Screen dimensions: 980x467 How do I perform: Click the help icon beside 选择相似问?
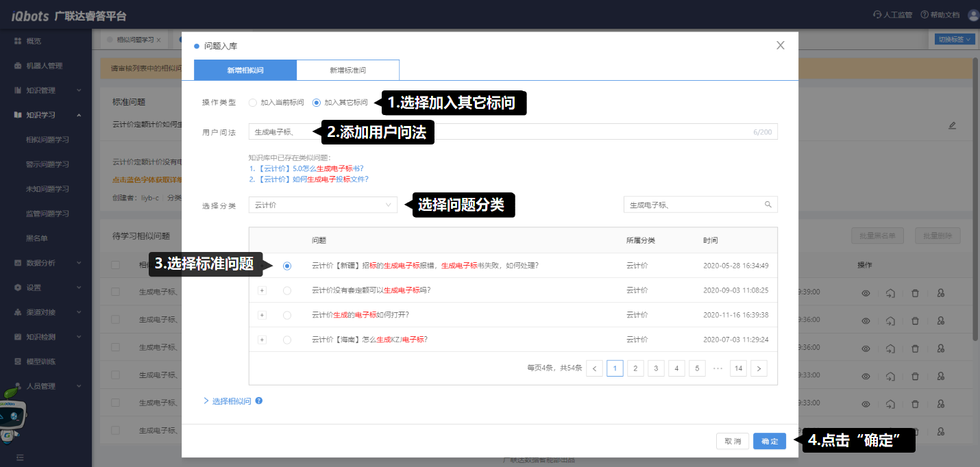pyautogui.click(x=259, y=401)
